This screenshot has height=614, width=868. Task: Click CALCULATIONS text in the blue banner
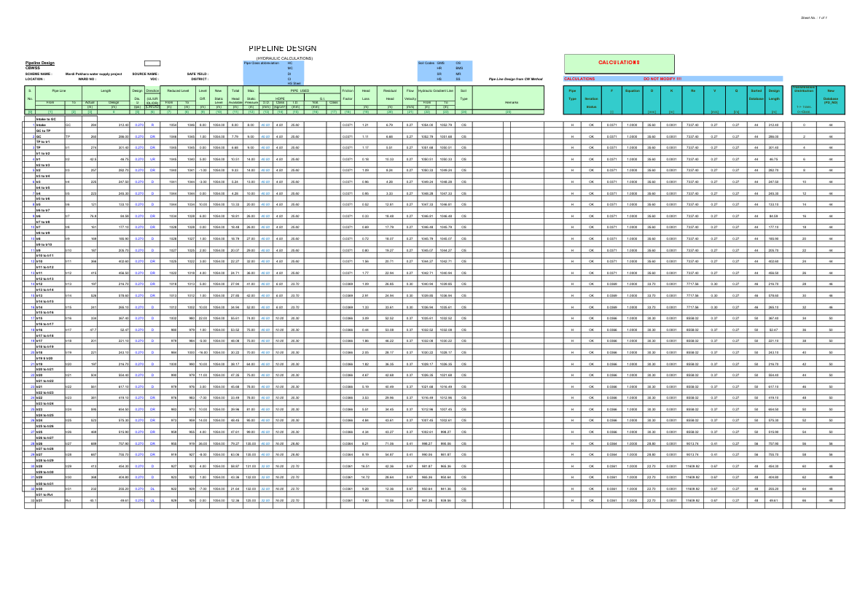[579, 79]
